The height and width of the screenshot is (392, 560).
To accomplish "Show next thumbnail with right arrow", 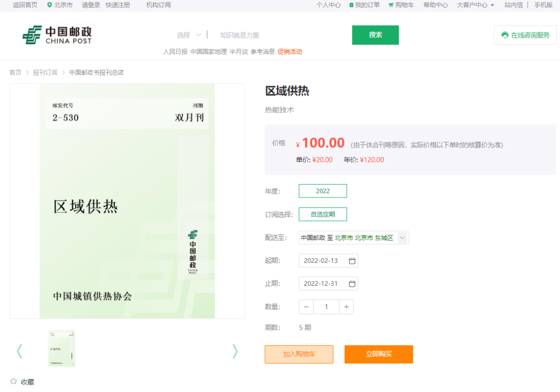I will tap(235, 351).
